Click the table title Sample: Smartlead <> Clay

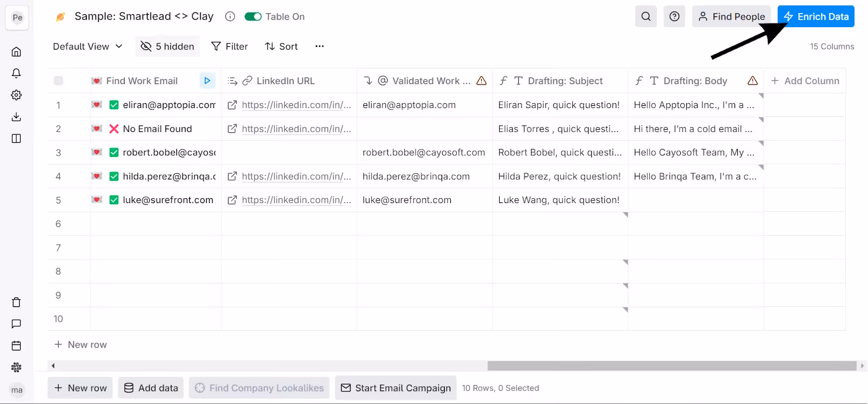[144, 16]
